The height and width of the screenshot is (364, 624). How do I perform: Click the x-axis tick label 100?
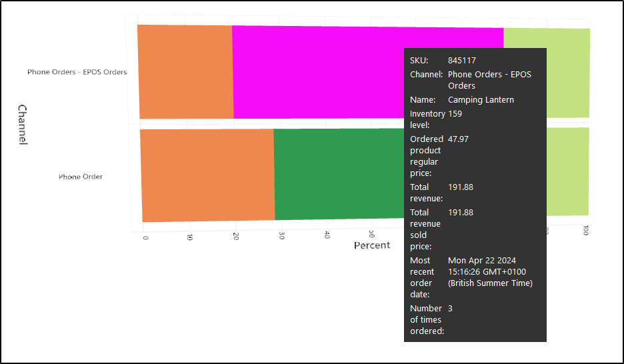pos(585,231)
